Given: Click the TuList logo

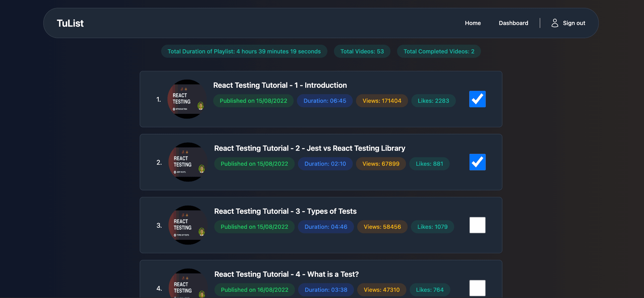Looking at the screenshot, I should click(70, 23).
